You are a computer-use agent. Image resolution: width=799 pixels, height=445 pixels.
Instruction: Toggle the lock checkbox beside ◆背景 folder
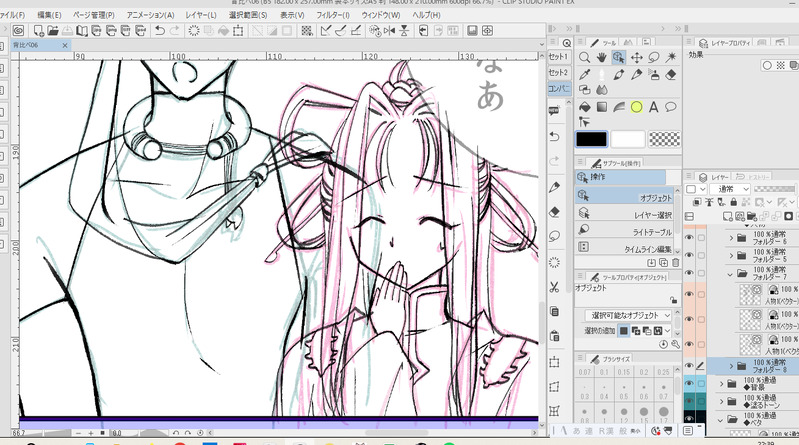pyautogui.click(x=701, y=383)
